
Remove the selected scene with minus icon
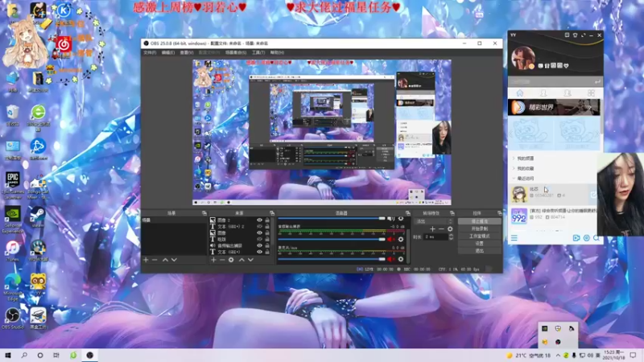[x=155, y=260]
